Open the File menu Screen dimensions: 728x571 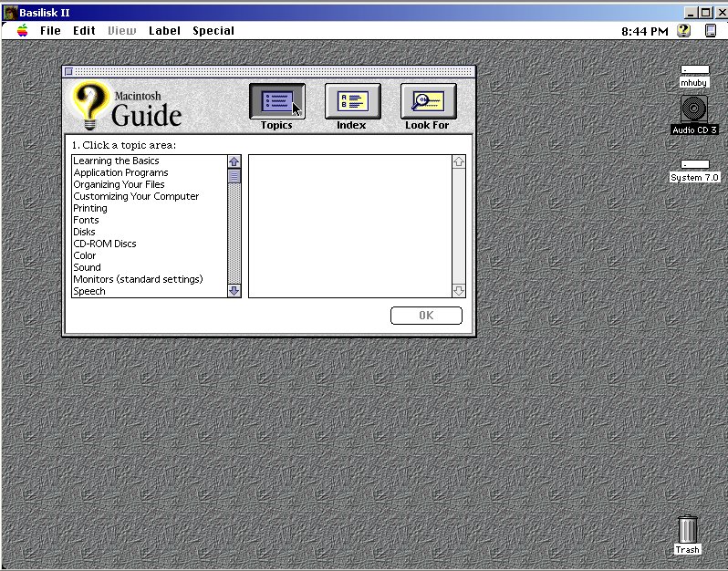(50, 30)
